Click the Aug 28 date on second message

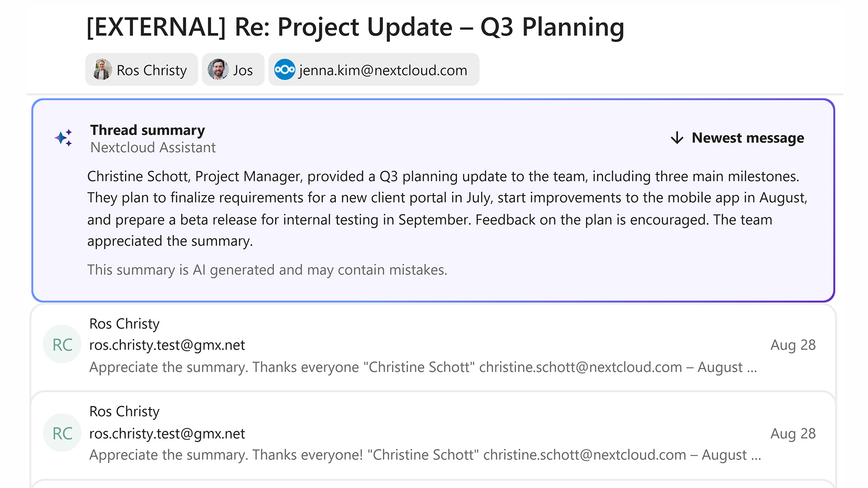click(x=793, y=433)
